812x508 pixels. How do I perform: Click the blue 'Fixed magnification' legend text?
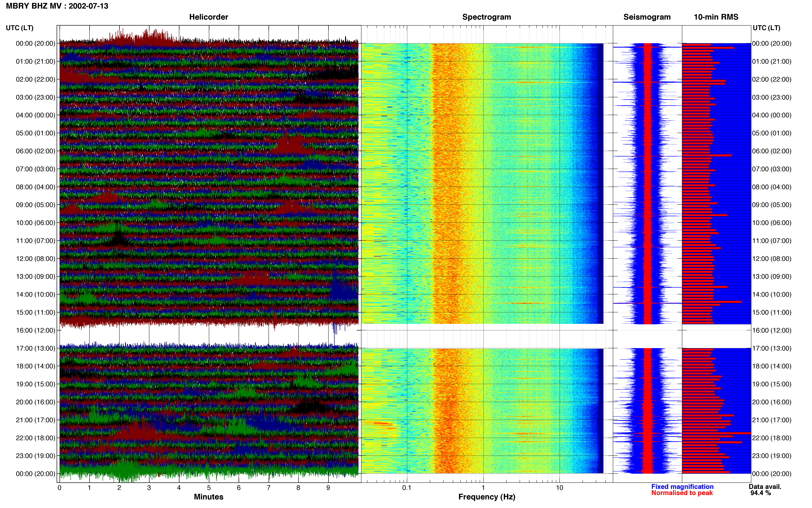pyautogui.click(x=682, y=486)
